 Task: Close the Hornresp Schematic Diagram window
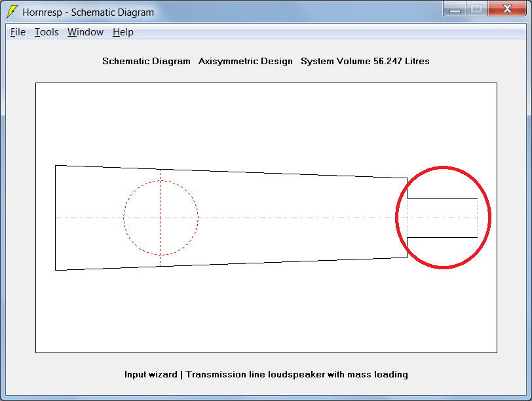(x=507, y=9)
